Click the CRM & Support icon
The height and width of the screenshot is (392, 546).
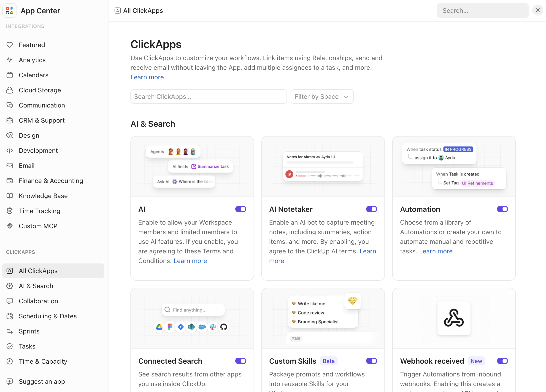[x=10, y=120]
